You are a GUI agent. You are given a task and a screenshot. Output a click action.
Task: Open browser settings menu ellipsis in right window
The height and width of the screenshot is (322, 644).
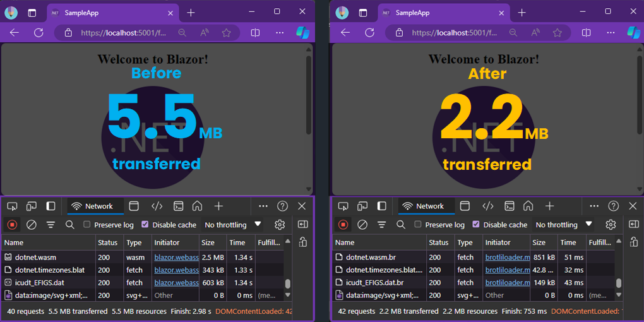pyautogui.click(x=611, y=33)
